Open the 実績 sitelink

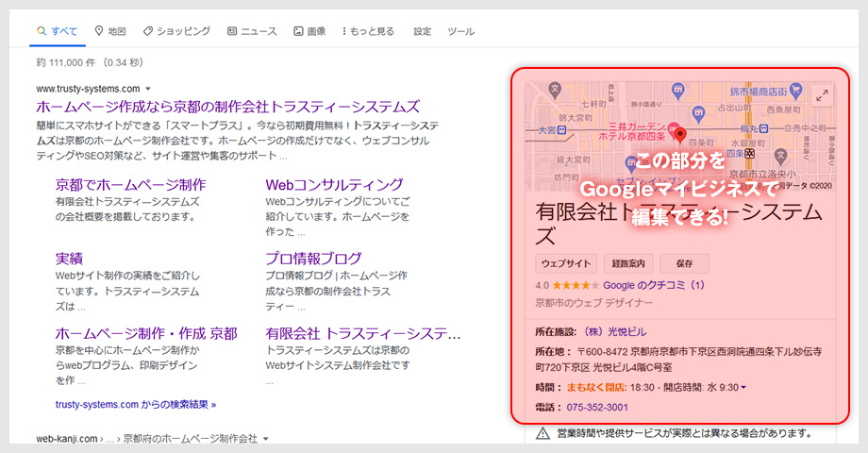(x=69, y=259)
